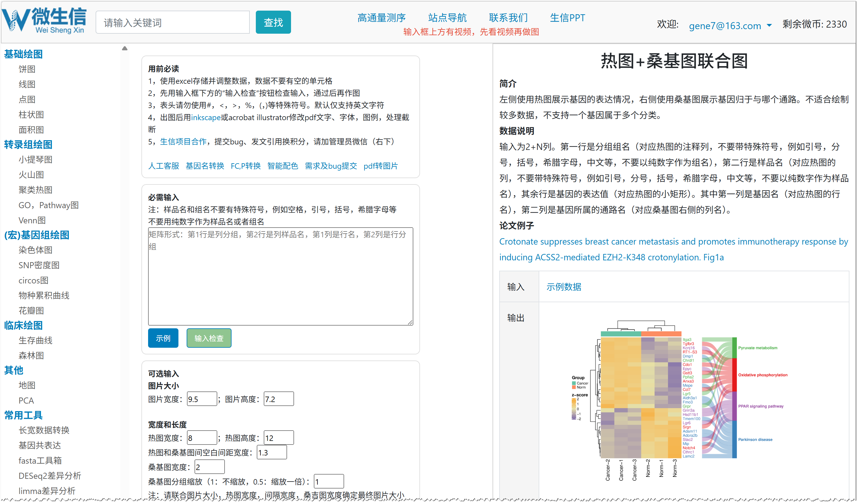Click the 查找 search button
Image resolution: width=857 pixels, height=504 pixels.
(273, 22)
